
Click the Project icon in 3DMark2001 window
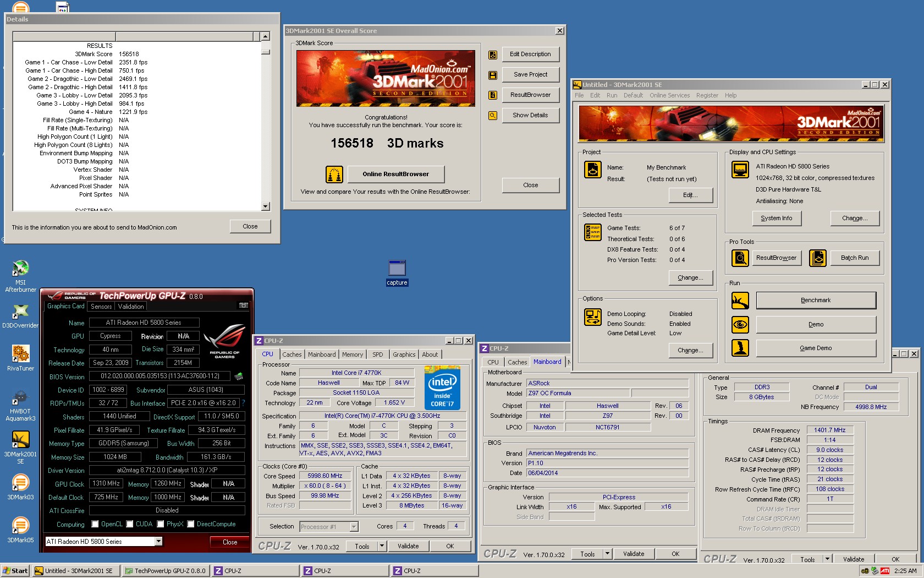592,170
